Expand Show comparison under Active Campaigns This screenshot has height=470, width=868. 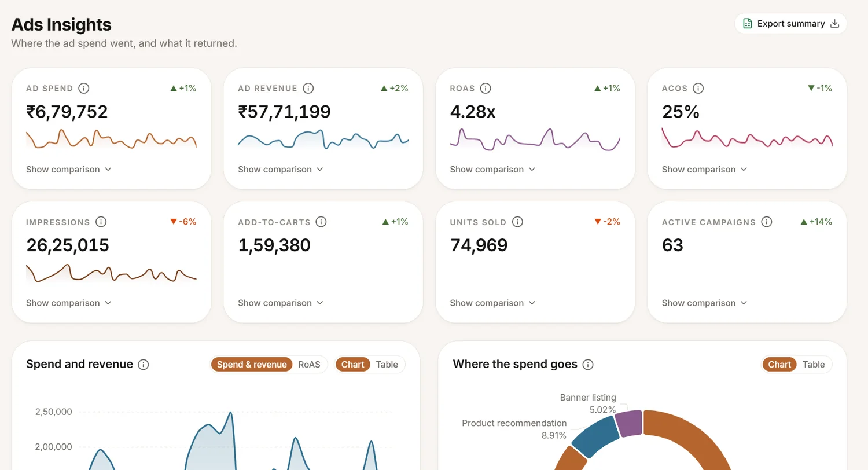pos(704,303)
